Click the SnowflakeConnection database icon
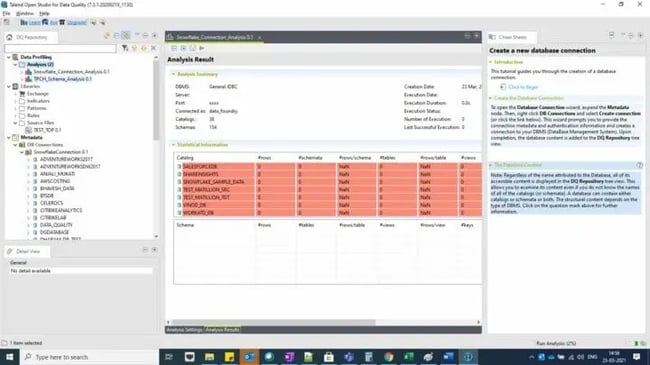The image size is (650, 365). click(x=29, y=152)
